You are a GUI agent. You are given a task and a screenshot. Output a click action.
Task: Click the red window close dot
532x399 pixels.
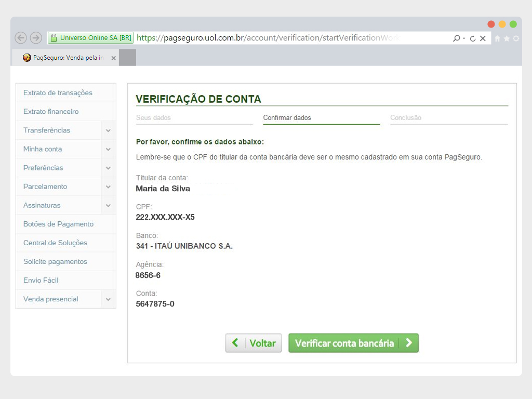click(491, 24)
